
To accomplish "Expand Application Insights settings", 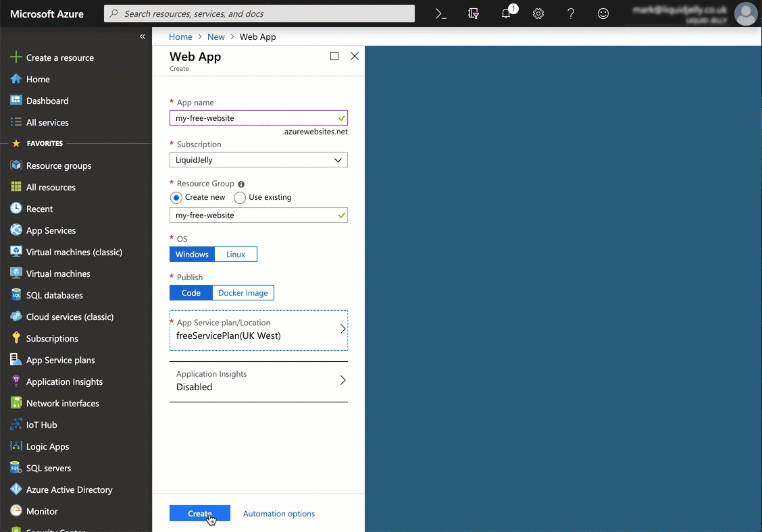I will pyautogui.click(x=259, y=381).
